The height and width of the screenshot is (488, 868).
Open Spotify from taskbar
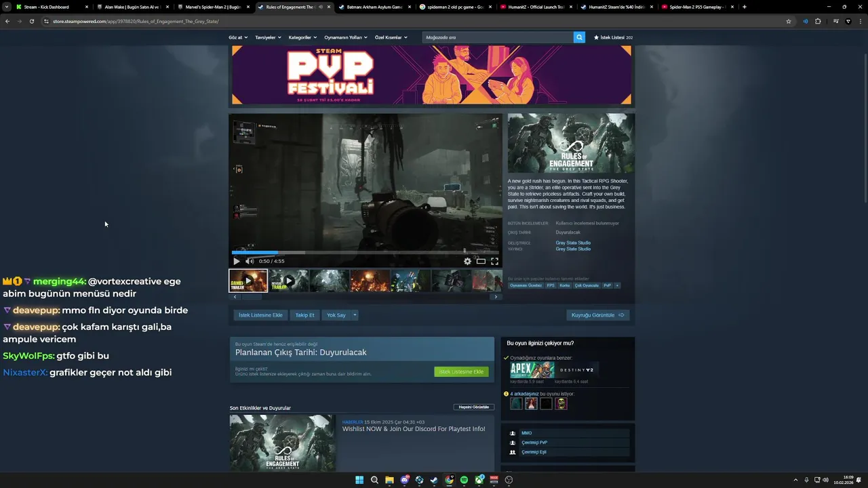pyautogui.click(x=464, y=480)
